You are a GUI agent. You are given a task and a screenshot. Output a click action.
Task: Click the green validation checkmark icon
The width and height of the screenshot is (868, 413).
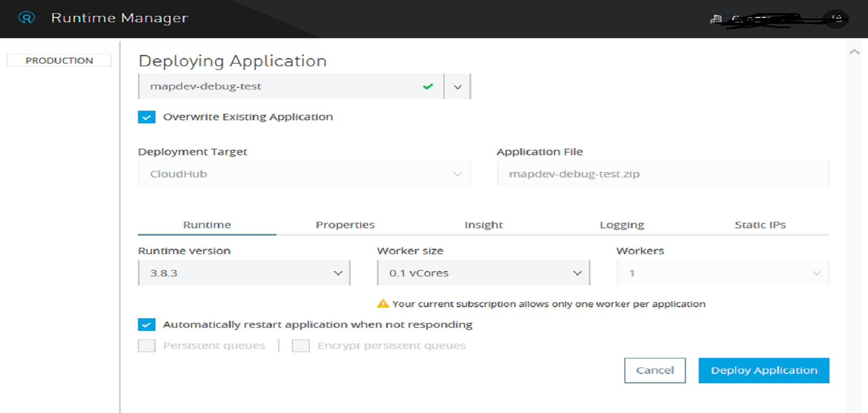click(x=428, y=86)
